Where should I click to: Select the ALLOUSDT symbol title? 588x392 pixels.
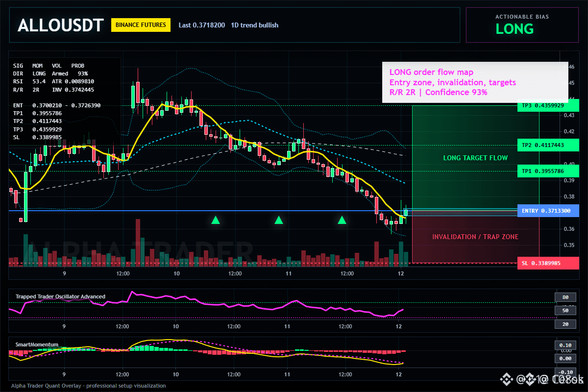pyautogui.click(x=61, y=25)
